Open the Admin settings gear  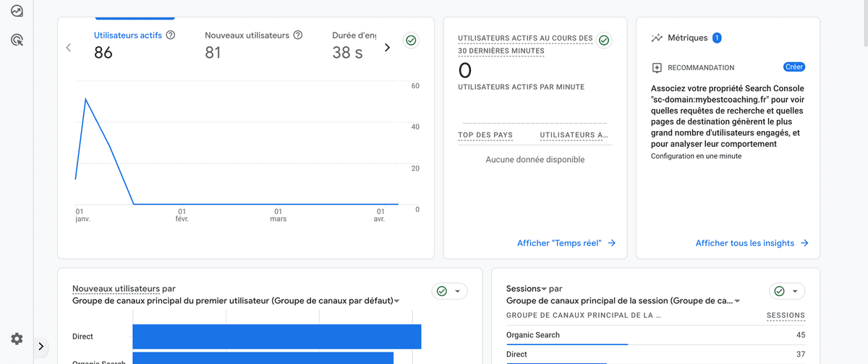tap(17, 339)
